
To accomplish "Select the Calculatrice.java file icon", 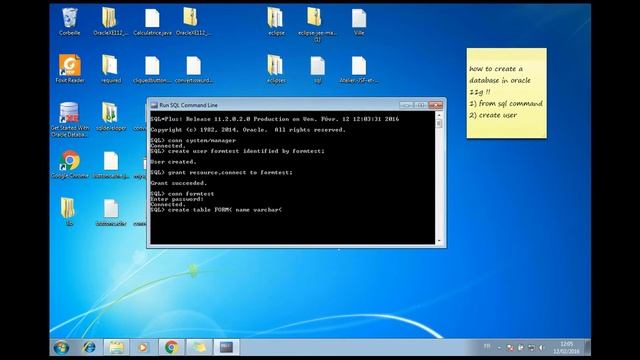I will (152, 22).
